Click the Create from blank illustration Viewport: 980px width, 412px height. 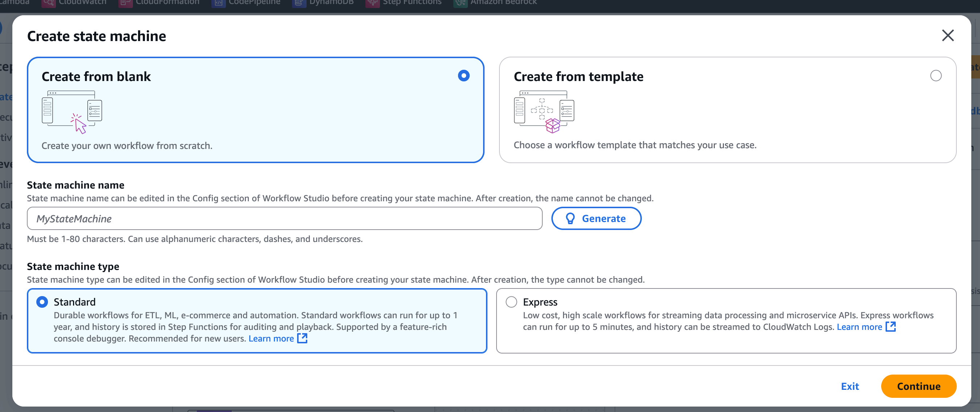tap(72, 112)
